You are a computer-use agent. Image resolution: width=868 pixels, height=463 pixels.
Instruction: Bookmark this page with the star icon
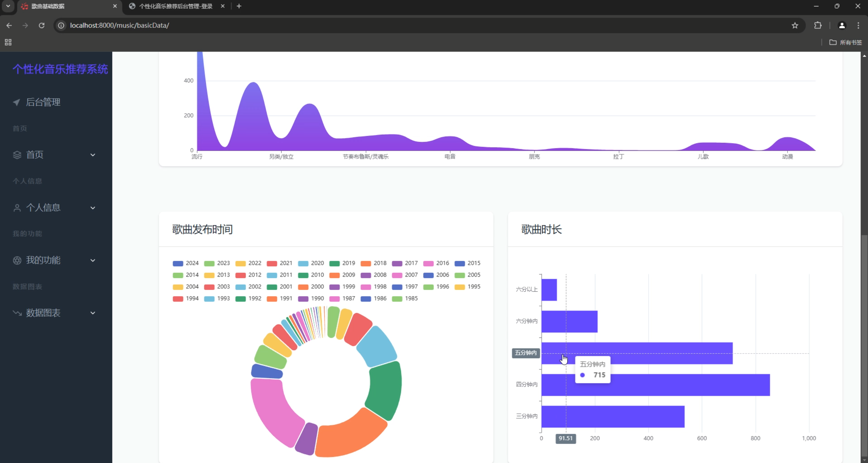795,25
